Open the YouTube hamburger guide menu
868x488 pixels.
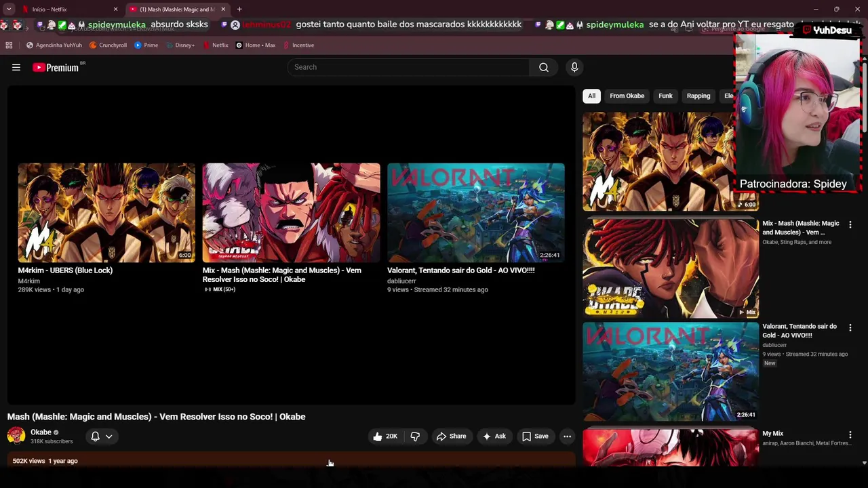(x=16, y=67)
